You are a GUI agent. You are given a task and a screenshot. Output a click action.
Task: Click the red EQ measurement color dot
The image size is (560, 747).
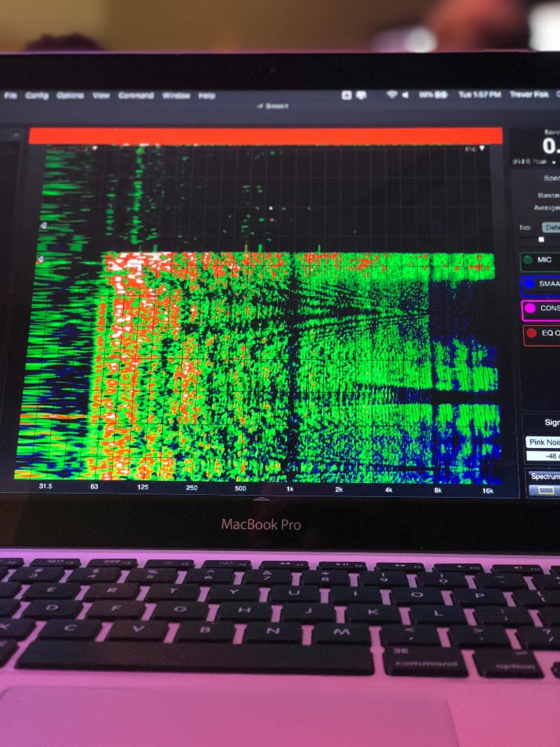tap(531, 333)
